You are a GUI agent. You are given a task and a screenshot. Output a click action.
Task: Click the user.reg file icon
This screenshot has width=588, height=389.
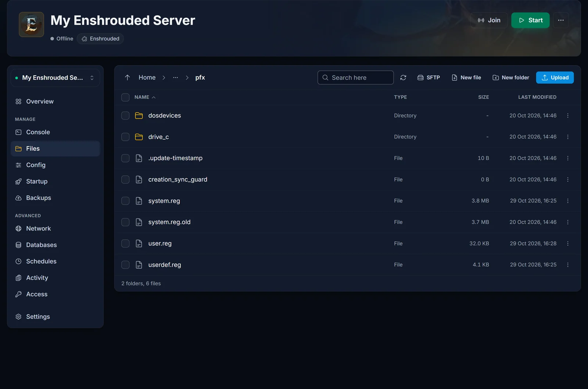(139, 244)
